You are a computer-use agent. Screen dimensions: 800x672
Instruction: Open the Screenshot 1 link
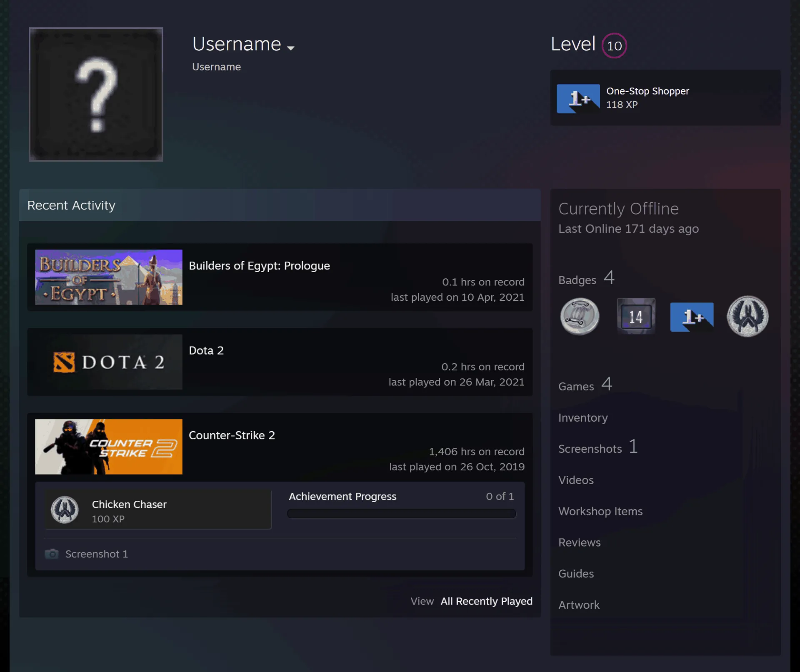pos(97,554)
